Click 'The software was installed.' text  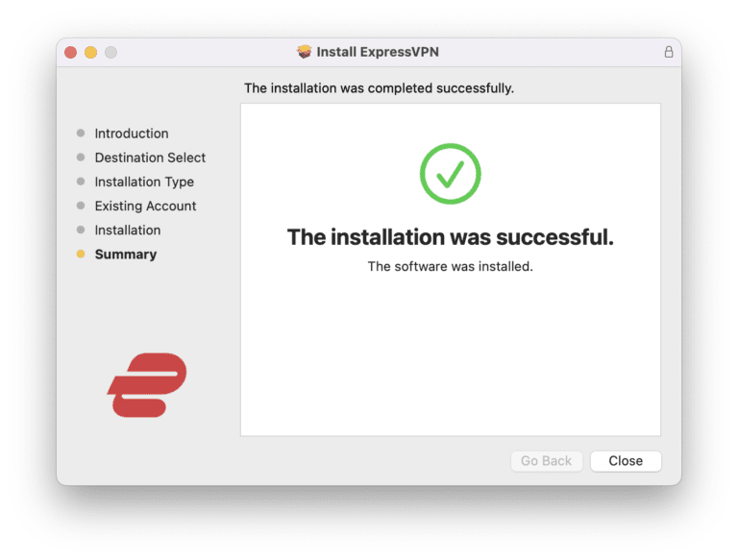451,266
